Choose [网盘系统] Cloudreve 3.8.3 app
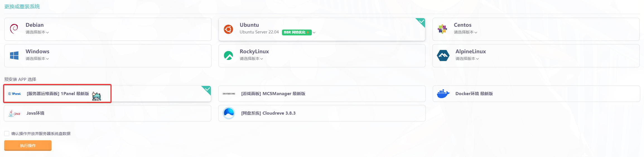Screen dimensions: 644x157 [322, 113]
